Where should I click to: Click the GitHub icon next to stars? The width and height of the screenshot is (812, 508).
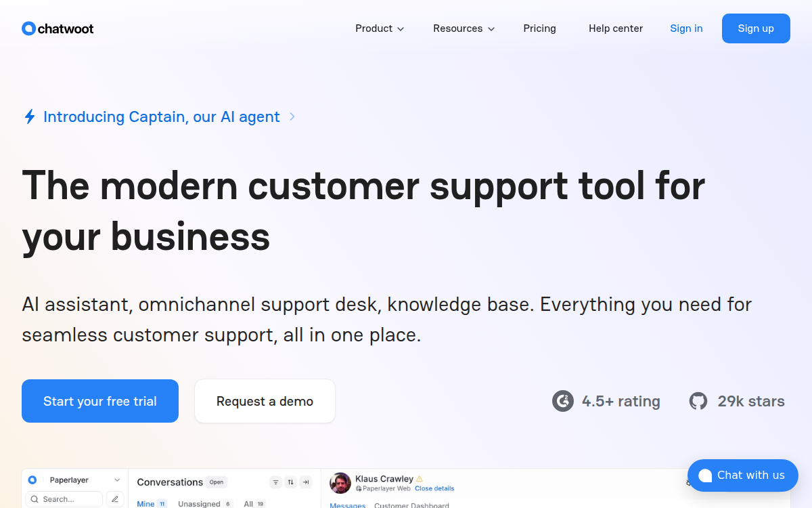pos(698,401)
